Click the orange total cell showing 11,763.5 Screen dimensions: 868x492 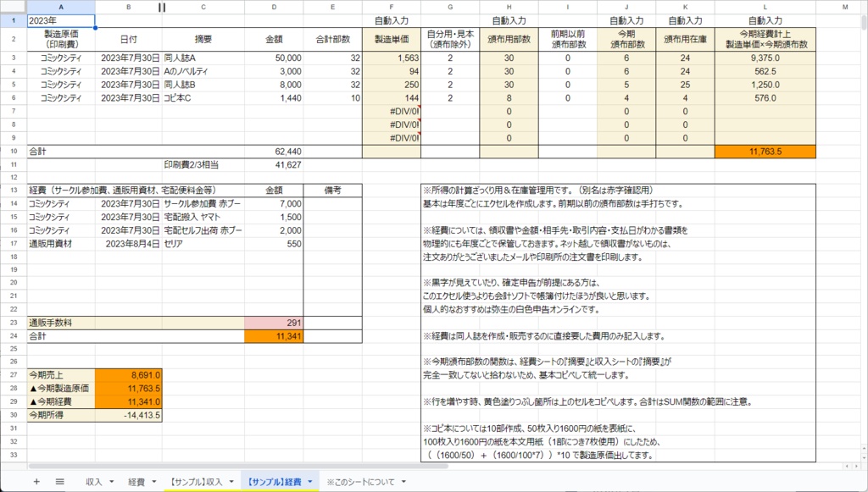(x=765, y=150)
